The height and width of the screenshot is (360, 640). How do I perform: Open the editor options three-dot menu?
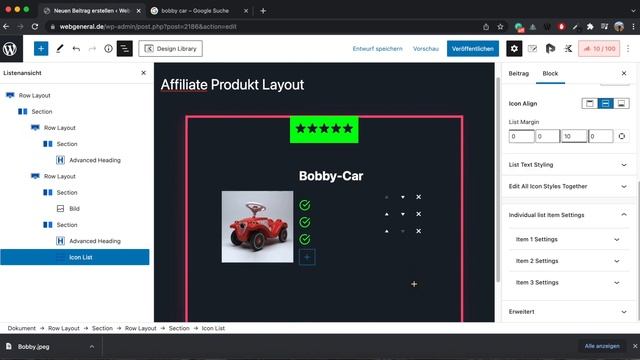click(x=628, y=49)
